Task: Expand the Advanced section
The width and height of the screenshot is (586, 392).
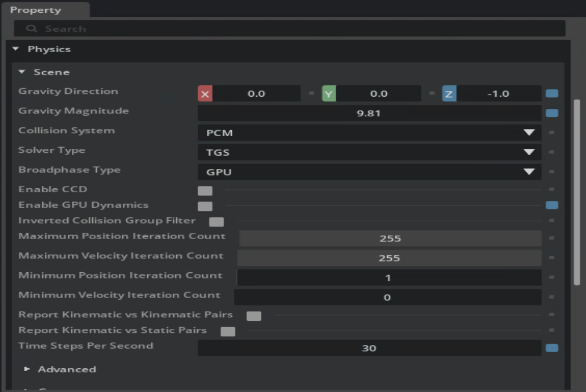Action: click(x=27, y=369)
